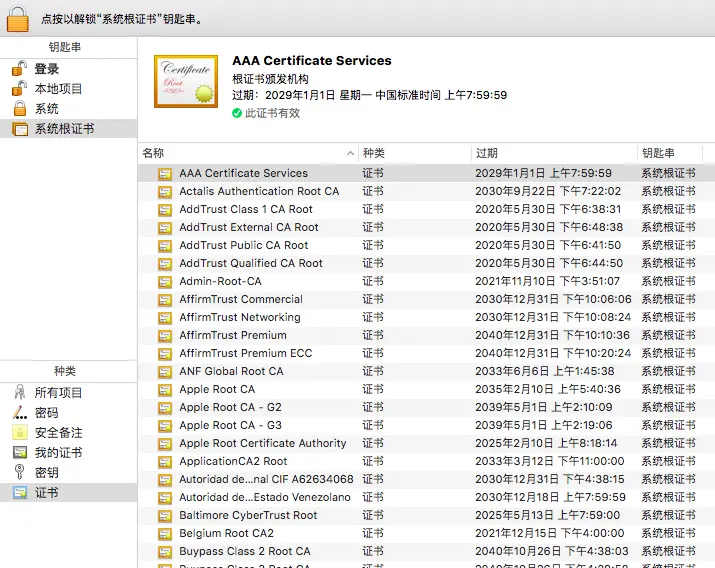The image size is (715, 568).
Task: Click expiry 2029年1月1日 上午7:59:59 in list
Action: pos(543,173)
